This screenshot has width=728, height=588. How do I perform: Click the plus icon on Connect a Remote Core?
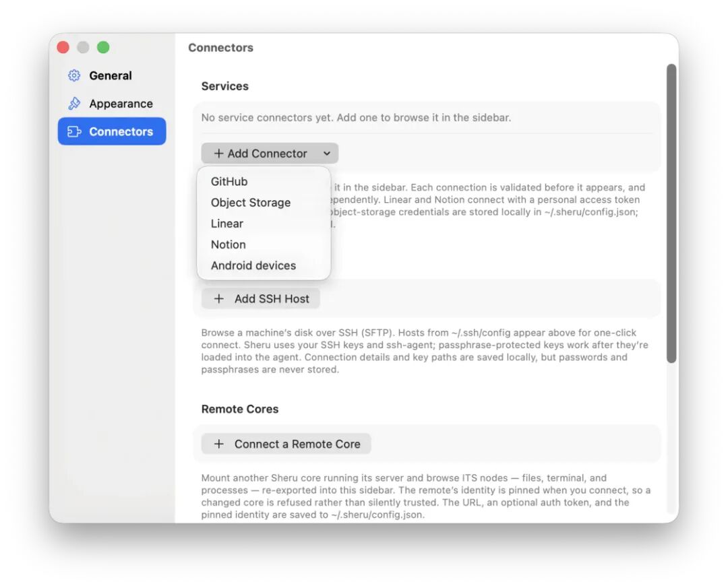218,444
